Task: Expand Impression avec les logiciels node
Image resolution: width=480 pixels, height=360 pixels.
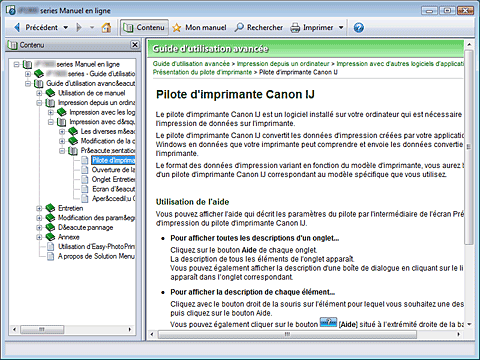Action: (x=51, y=112)
